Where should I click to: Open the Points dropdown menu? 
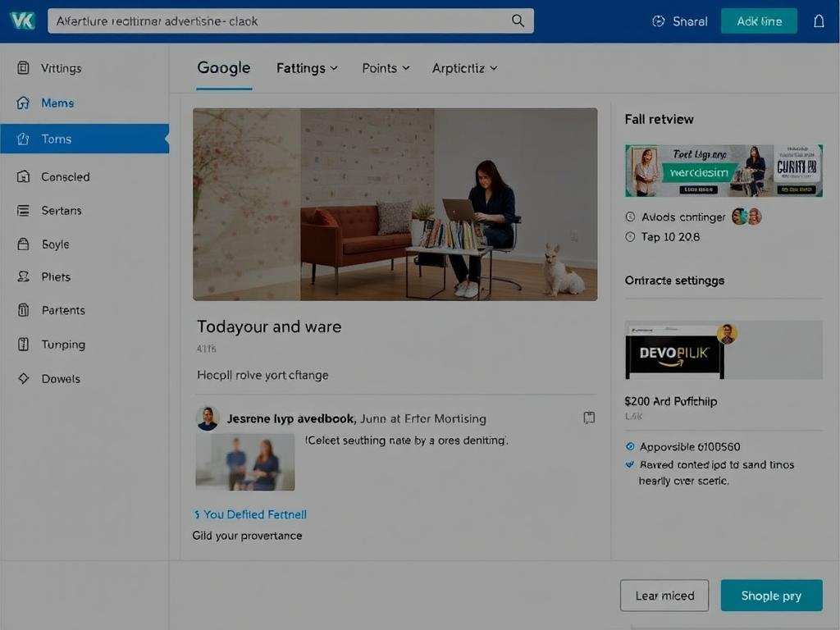point(386,68)
